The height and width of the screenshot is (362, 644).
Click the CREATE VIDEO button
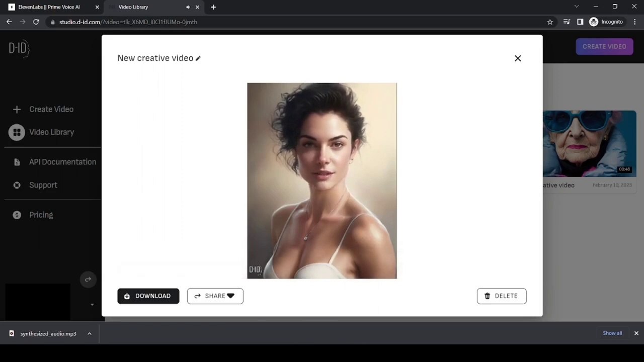coord(604,47)
